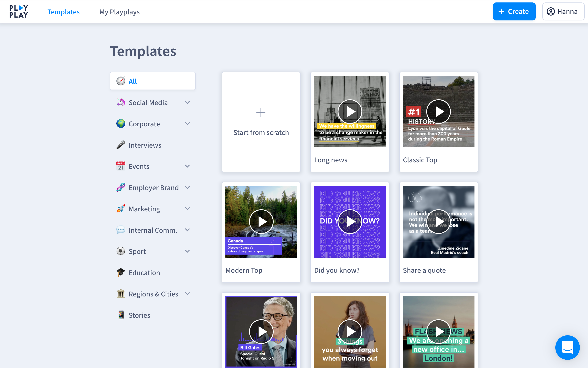Image resolution: width=588 pixels, height=368 pixels.
Task: Click the building icon for Regions & Cities
Action: [121, 294]
